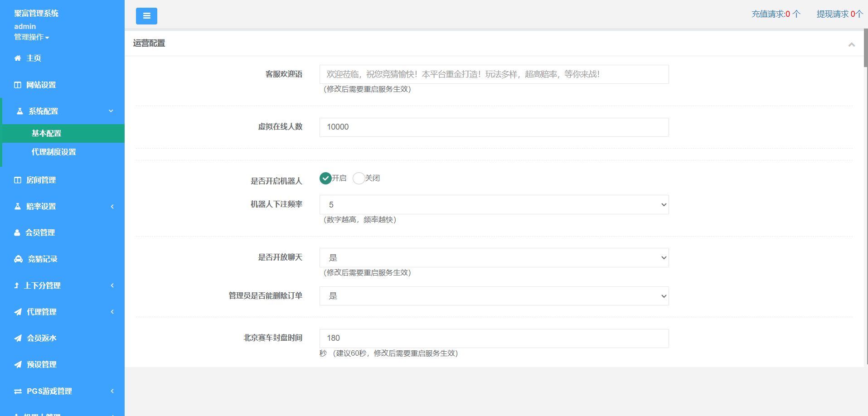Select the 开启 robot radio button

point(325,178)
